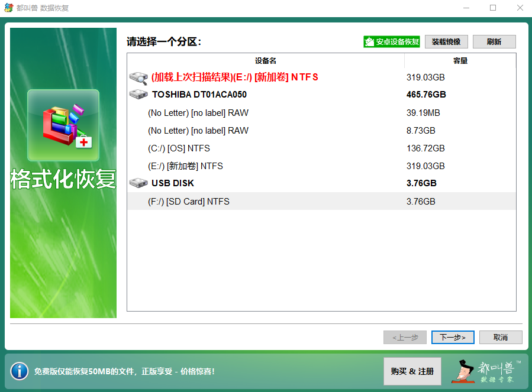Click the 136.72GB capacity cell

click(425, 148)
